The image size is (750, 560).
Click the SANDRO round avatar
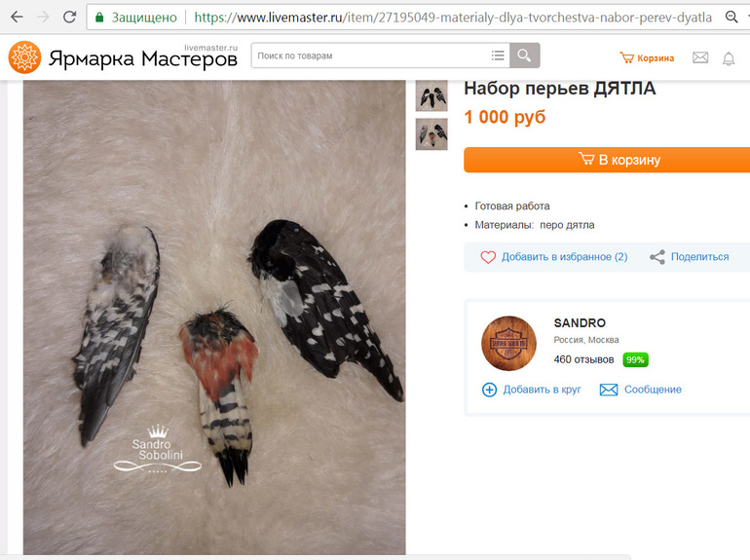pos(508,344)
